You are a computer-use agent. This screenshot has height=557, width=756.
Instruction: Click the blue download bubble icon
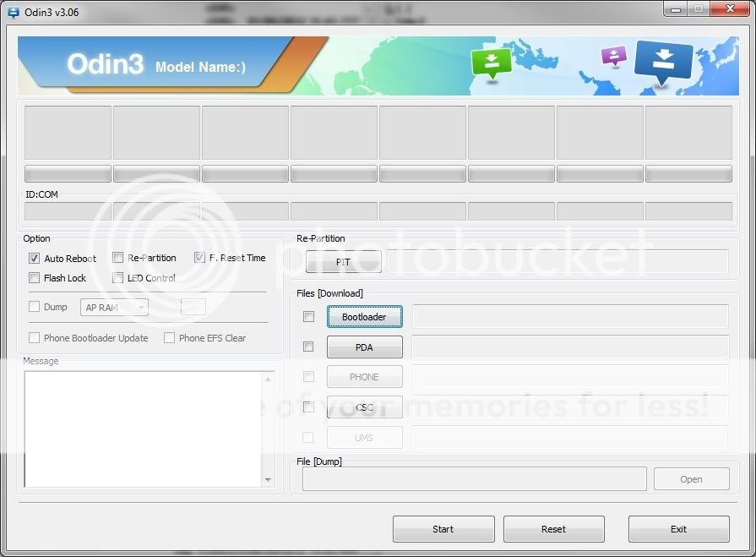pyautogui.click(x=662, y=62)
